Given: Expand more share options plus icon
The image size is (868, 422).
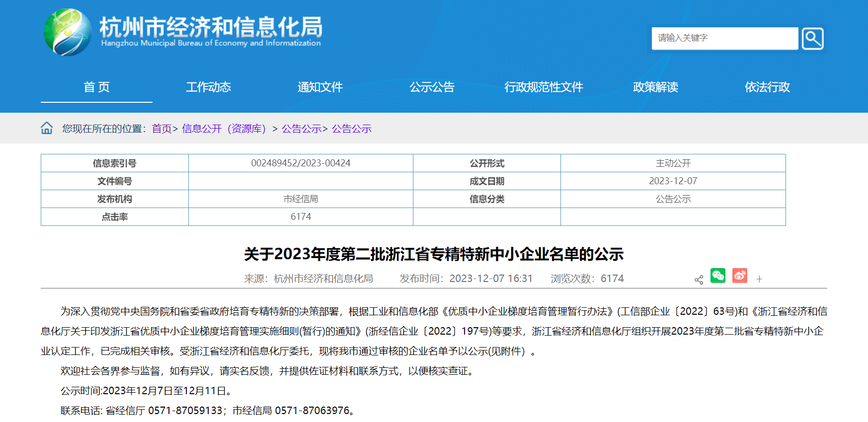Looking at the screenshot, I should pyautogui.click(x=759, y=279).
